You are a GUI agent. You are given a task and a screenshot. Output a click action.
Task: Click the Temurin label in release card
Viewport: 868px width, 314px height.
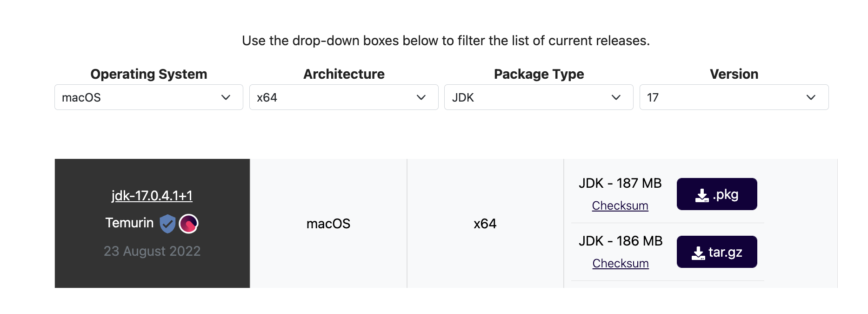pos(129,223)
